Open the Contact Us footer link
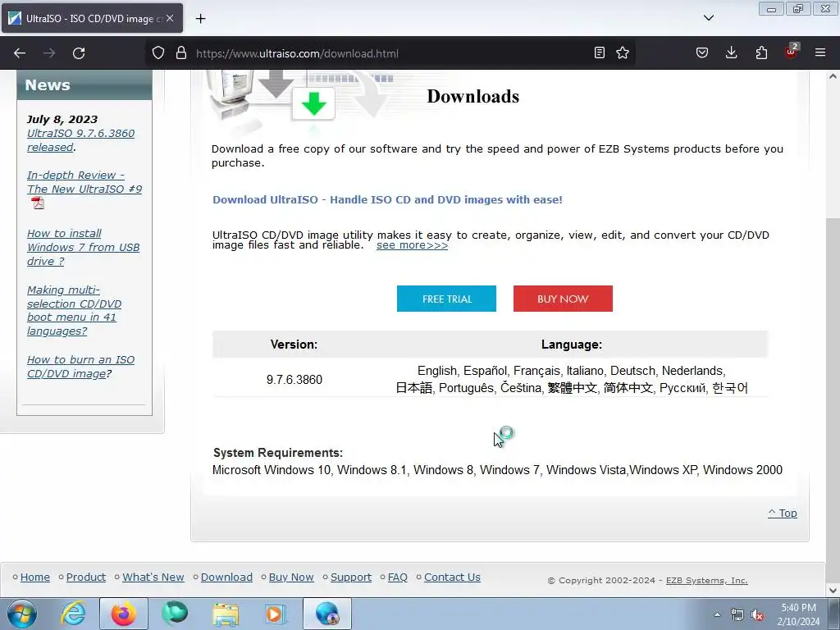The width and height of the screenshot is (840, 630). coord(452,577)
